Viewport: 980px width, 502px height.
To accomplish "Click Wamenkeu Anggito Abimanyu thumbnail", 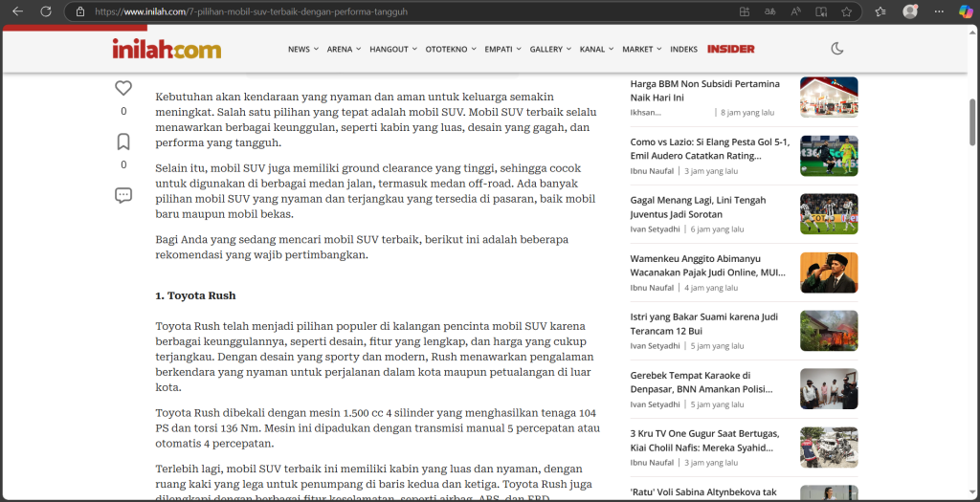I will coord(829,273).
